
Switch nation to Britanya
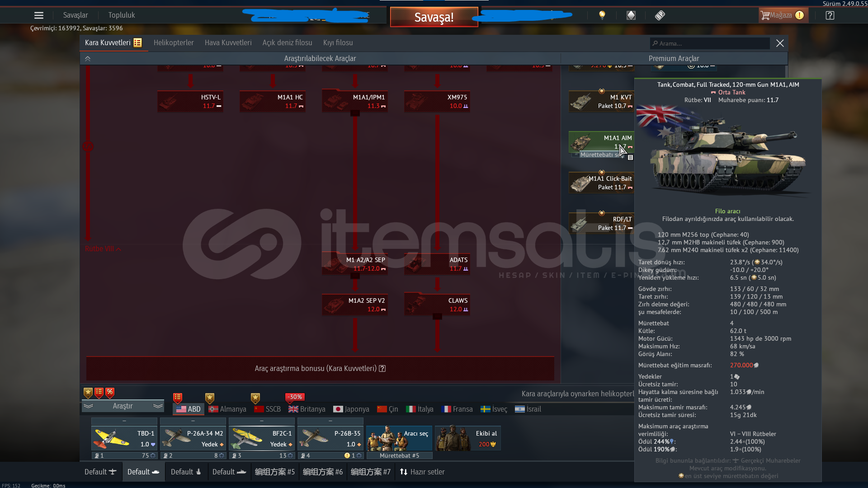tap(307, 409)
